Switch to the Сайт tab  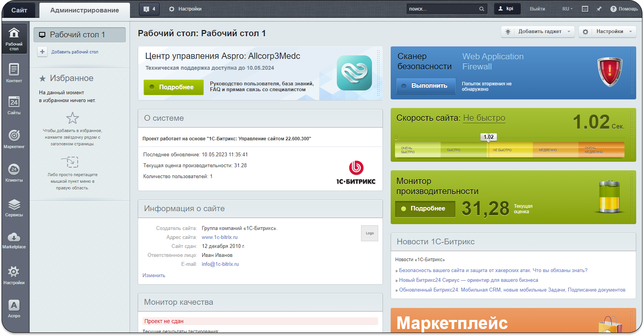[x=19, y=10]
